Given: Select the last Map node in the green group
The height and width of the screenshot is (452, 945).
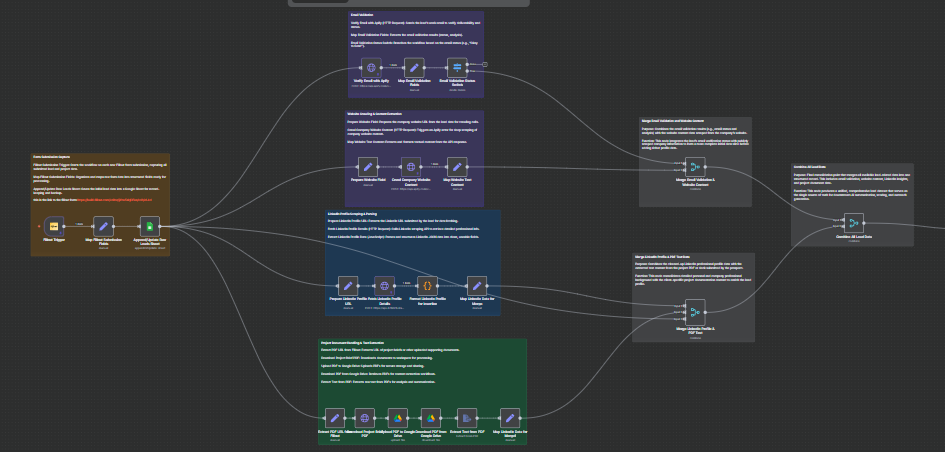Looking at the screenshot, I should (x=510, y=418).
